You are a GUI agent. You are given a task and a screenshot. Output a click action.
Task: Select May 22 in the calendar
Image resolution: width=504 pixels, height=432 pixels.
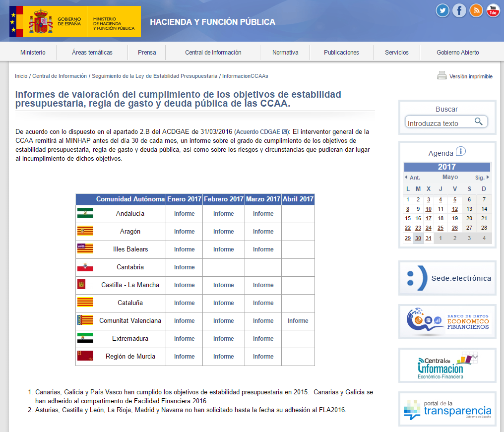point(408,228)
